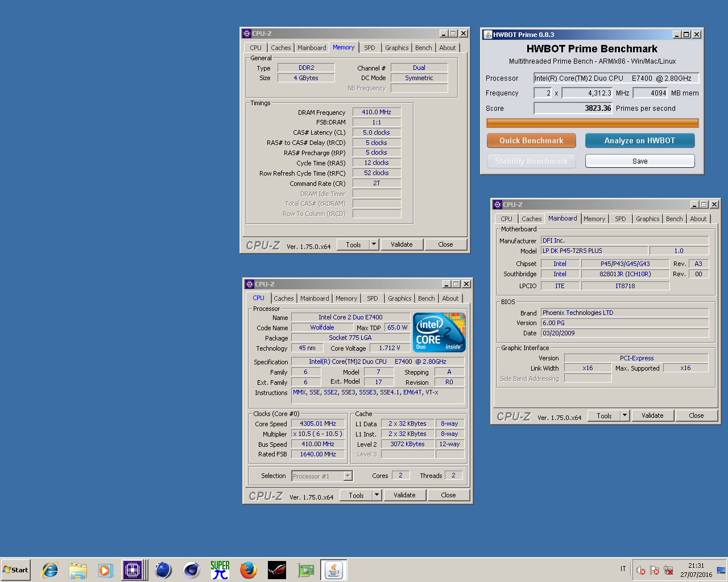
Task: Open Caches tab in the CPU window
Action: 283,298
